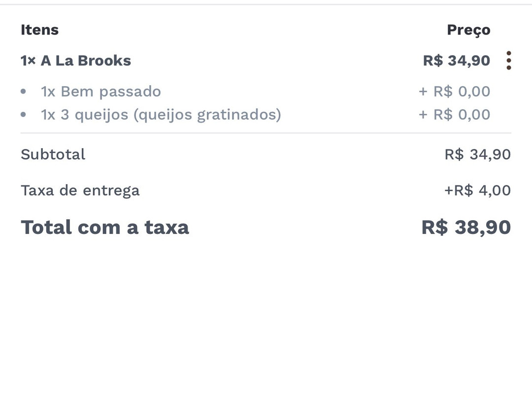Tap the Subtotal amount R$ 34,90
This screenshot has width=532, height=398.
tap(477, 154)
